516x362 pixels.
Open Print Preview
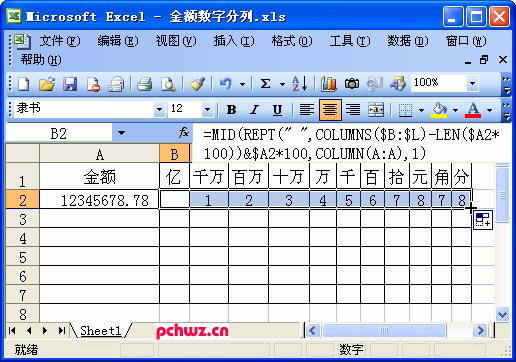pyautogui.click(x=168, y=84)
